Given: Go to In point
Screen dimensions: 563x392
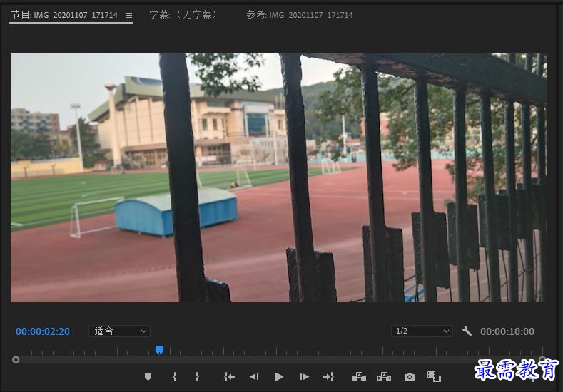Looking at the screenshot, I should (229, 376).
